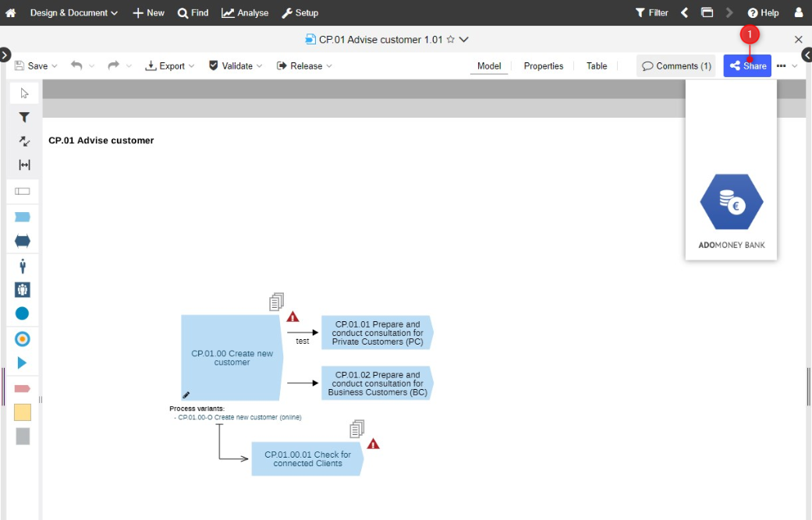Click the 'test' connector label
The width and height of the screenshot is (812, 520).
coord(303,341)
